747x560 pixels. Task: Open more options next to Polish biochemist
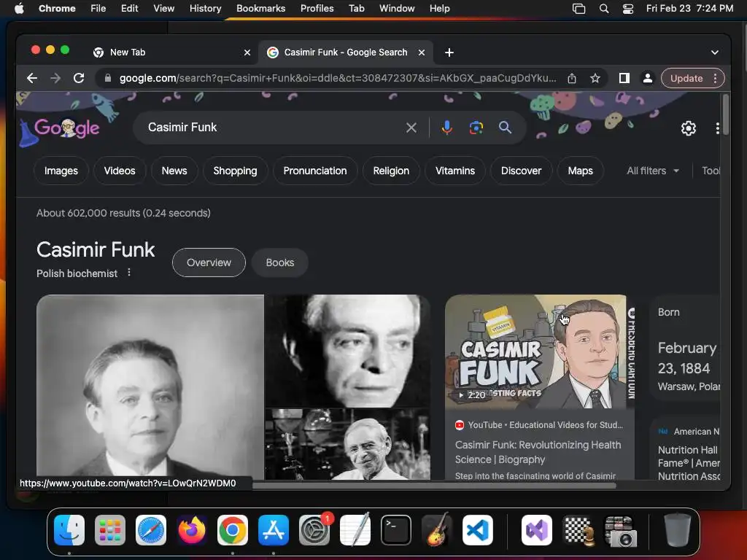point(129,273)
